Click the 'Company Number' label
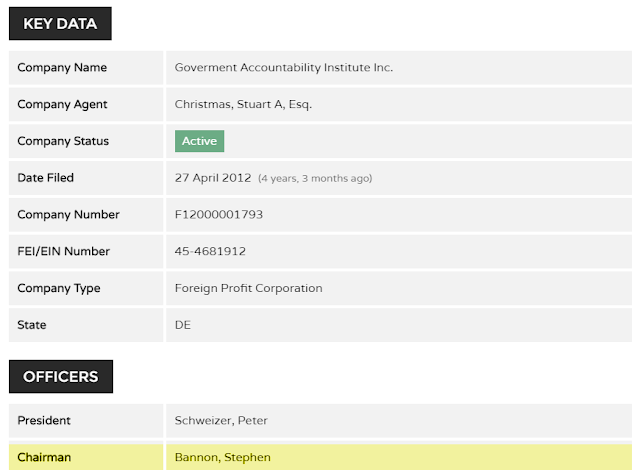The image size is (640, 470). click(68, 215)
